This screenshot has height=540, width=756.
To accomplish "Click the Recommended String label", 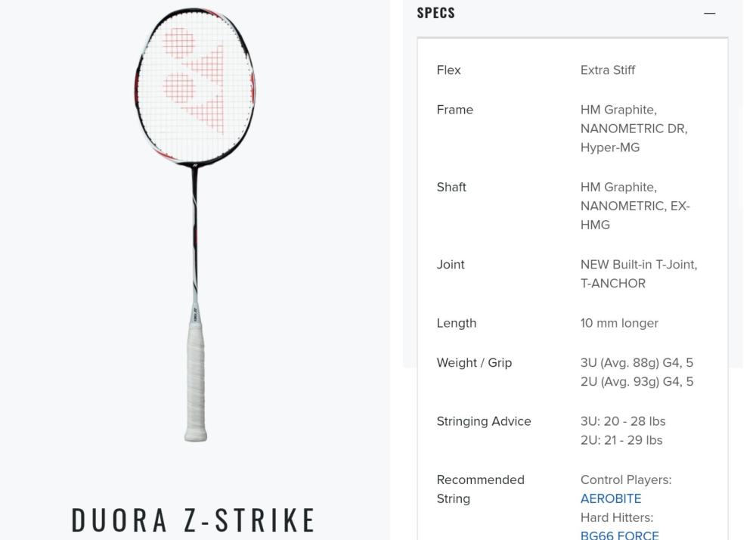I will tap(480, 489).
